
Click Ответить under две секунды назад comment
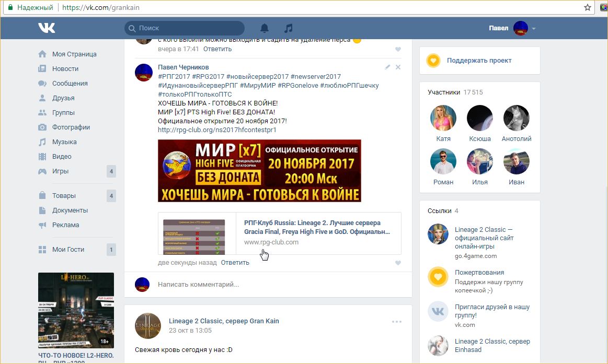click(235, 263)
